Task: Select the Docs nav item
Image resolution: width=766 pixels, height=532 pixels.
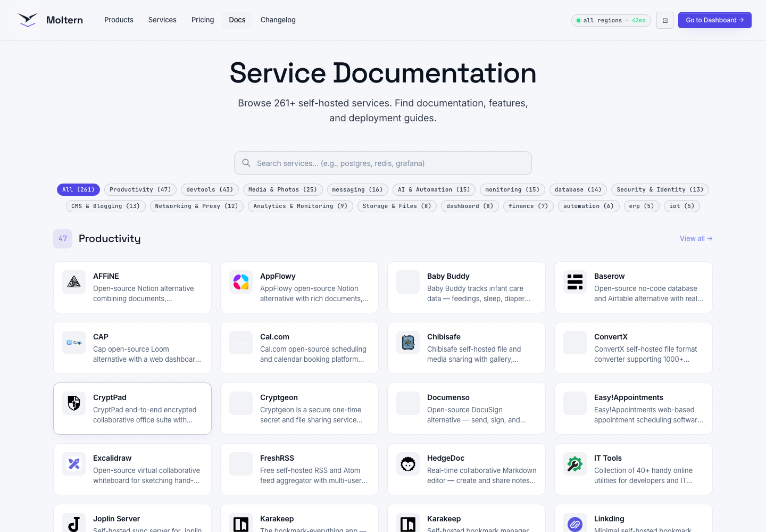Action: click(237, 20)
